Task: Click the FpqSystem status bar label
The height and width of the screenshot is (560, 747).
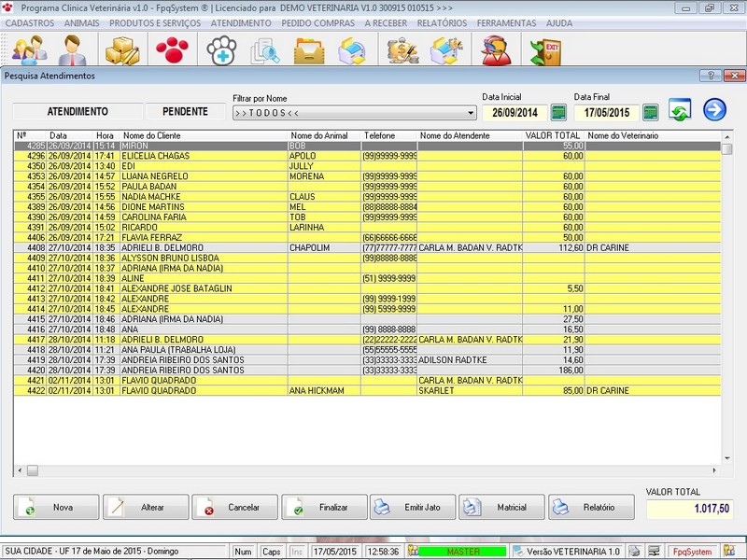Action: pyautogui.click(x=692, y=552)
